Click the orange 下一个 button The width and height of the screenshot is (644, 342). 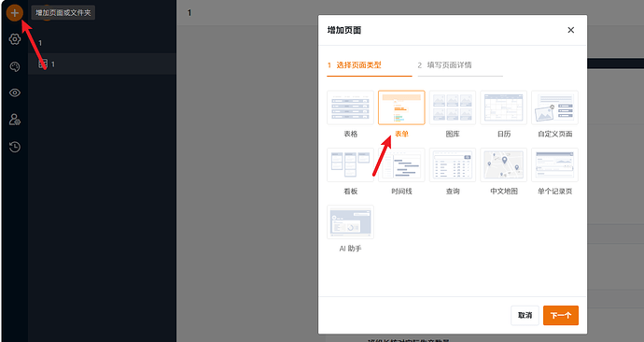[x=561, y=315]
